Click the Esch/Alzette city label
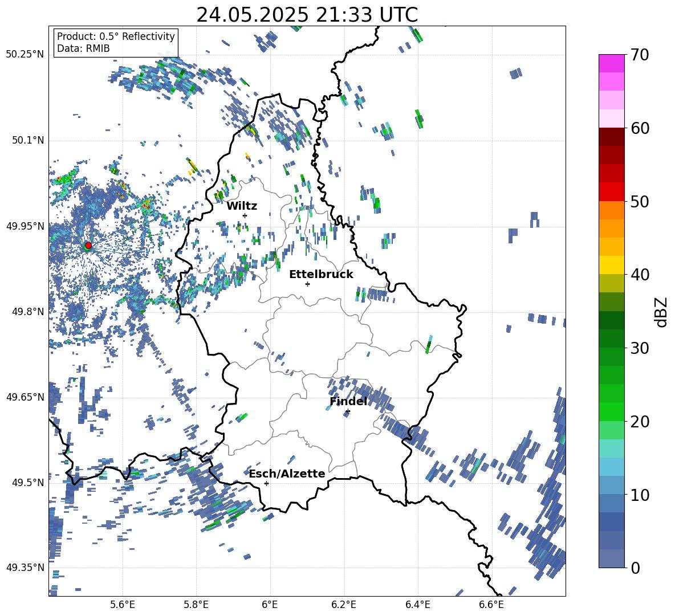The width and height of the screenshot is (675, 616). click(x=287, y=474)
